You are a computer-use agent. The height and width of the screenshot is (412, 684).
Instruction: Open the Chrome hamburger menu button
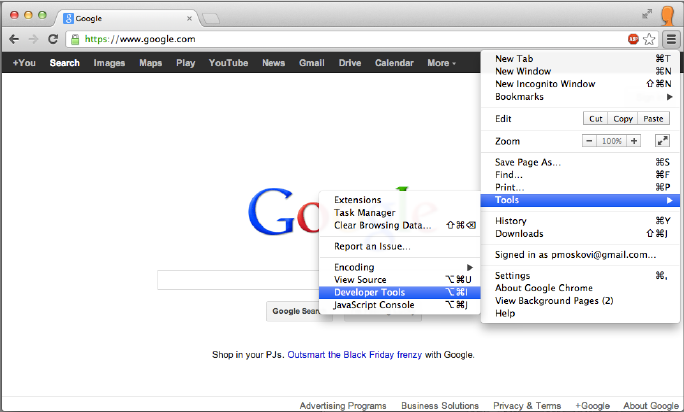tap(671, 39)
